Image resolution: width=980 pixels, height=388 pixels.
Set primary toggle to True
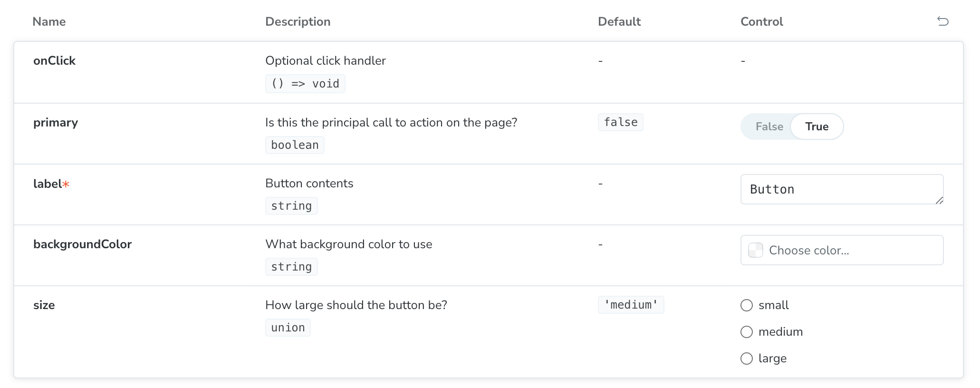[817, 126]
